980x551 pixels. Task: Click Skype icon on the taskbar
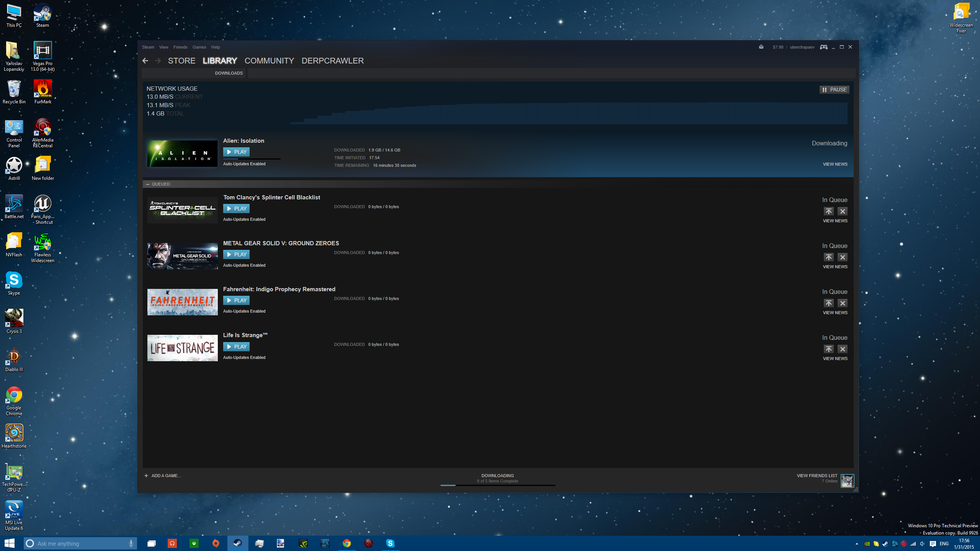coord(390,543)
